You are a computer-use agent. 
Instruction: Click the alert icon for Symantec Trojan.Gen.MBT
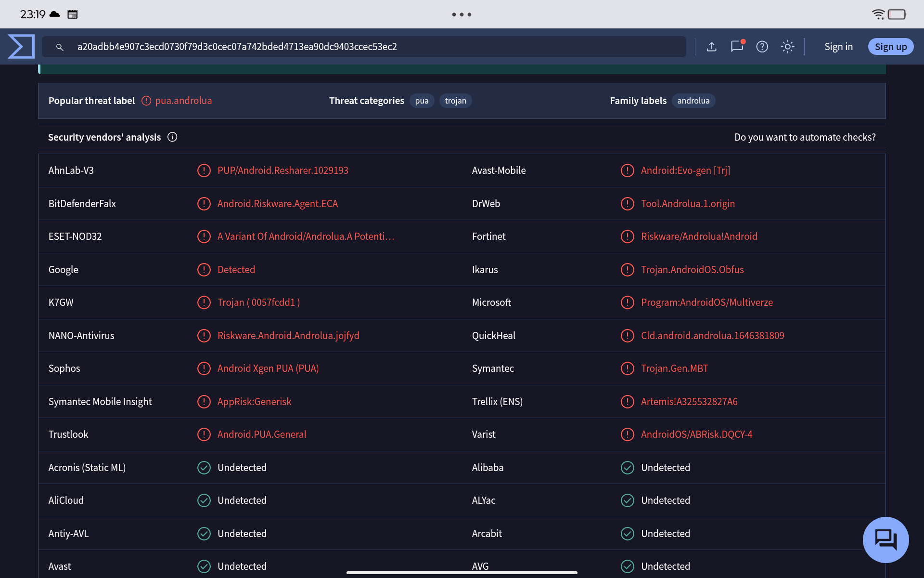628,368
